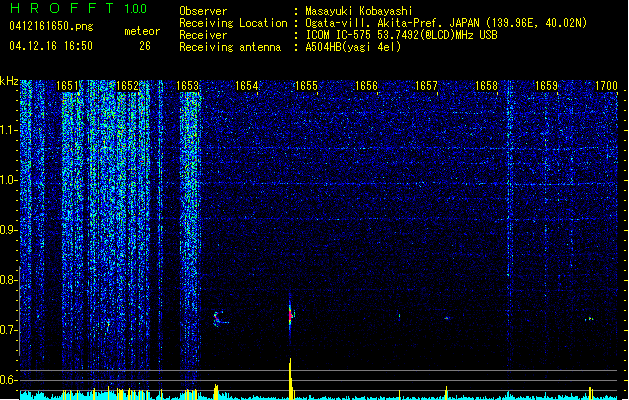This screenshot has width=629, height=400.
Task: Click the small meteor echo near 1700
Action: click(590, 319)
